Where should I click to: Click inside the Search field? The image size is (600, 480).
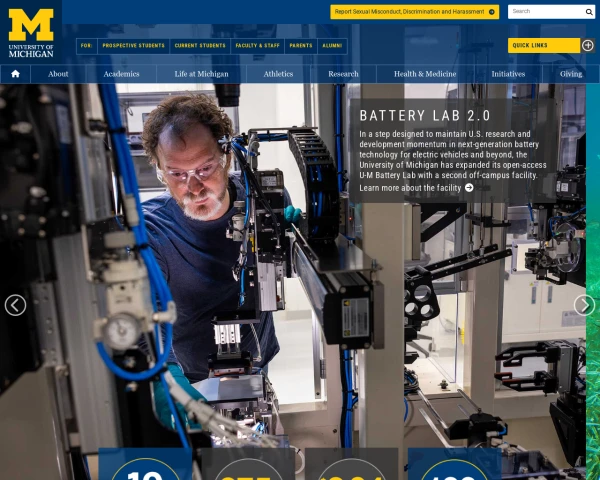click(x=546, y=12)
